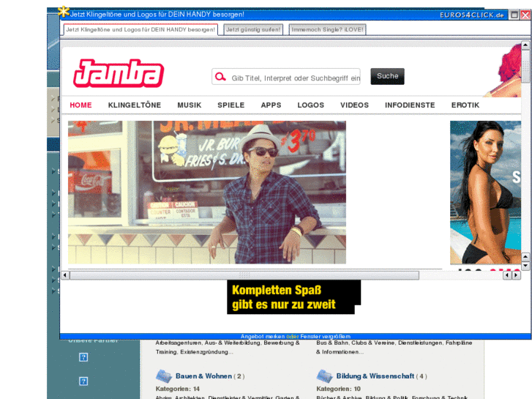Click the first partner placeholder image icon
The width and height of the screenshot is (532, 399).
(83, 357)
